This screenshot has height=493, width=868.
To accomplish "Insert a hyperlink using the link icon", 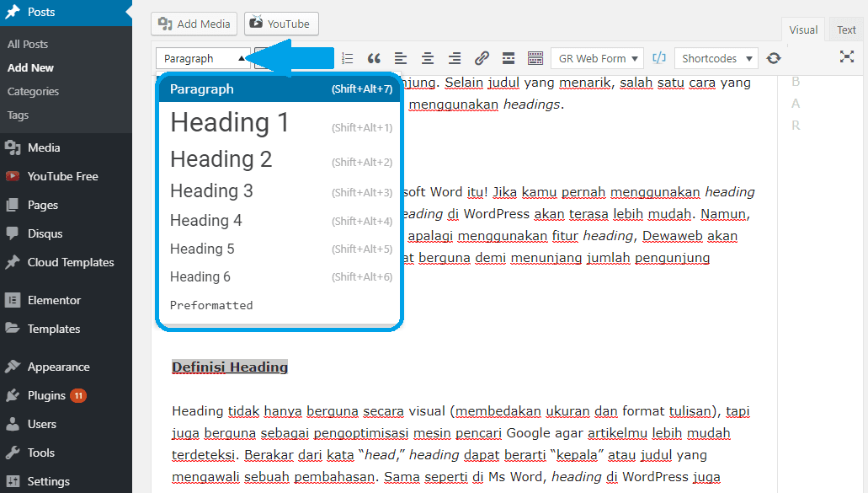I will (482, 58).
